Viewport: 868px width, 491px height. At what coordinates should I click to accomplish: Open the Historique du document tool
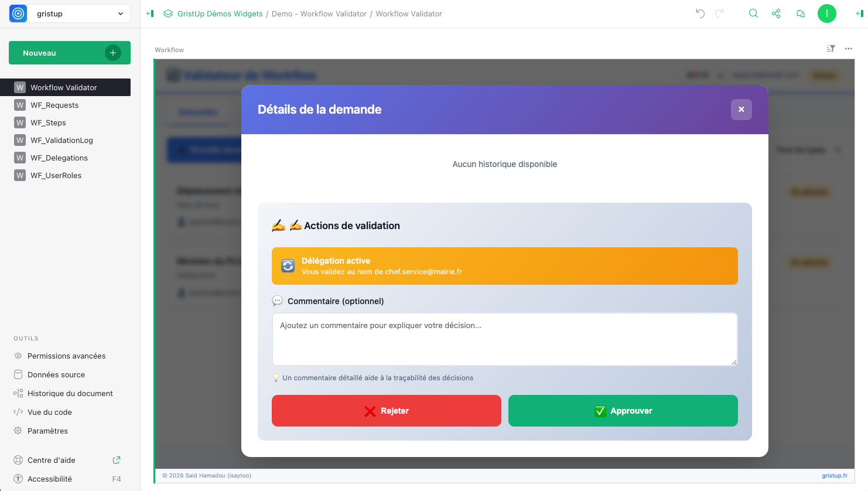tap(70, 394)
